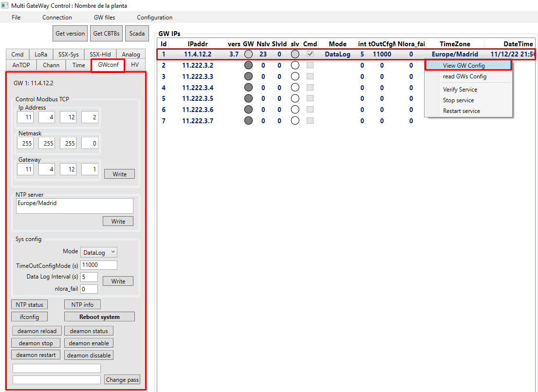The width and height of the screenshot is (538, 392).
Task: Click the GW status indicator for gateway 11.4.12.2
Action: 248,54
